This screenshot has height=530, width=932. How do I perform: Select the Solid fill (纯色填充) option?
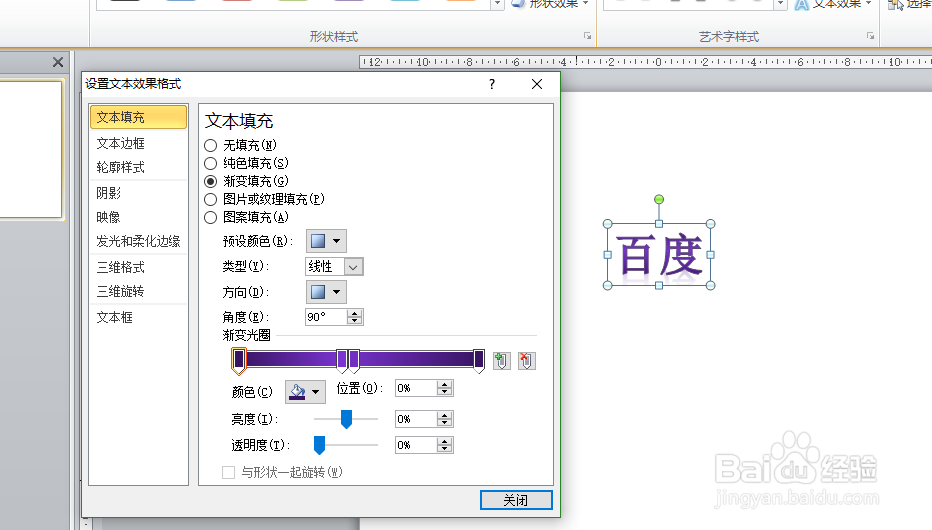(210, 163)
